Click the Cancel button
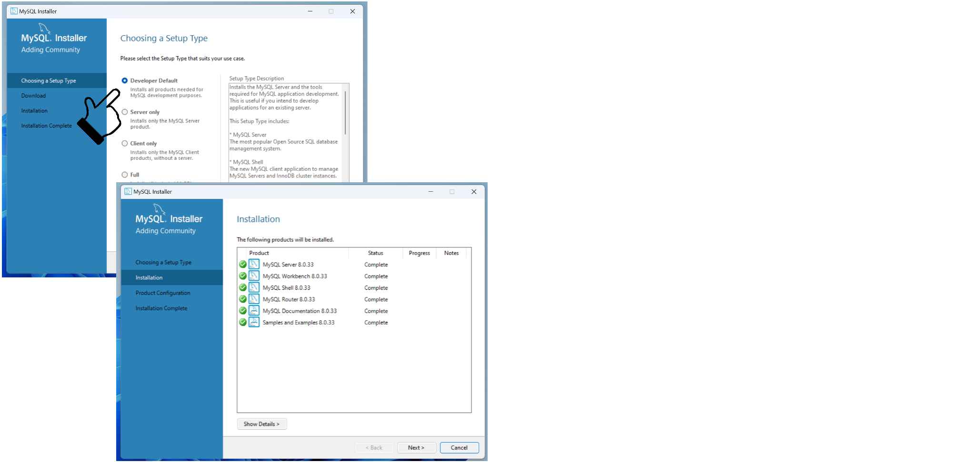Image resolution: width=980 pixels, height=462 pixels. point(460,448)
